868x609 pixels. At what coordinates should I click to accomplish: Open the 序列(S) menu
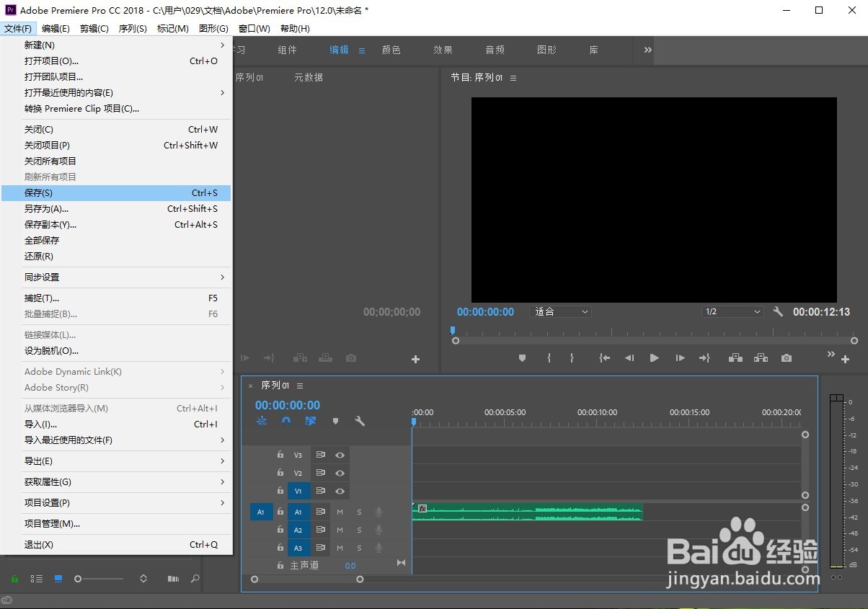(x=133, y=28)
